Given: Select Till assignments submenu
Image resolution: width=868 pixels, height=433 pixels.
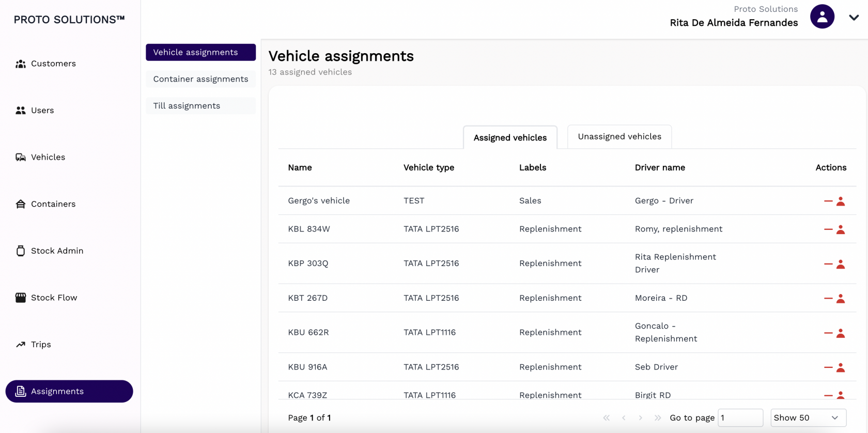Looking at the screenshot, I should click(200, 106).
